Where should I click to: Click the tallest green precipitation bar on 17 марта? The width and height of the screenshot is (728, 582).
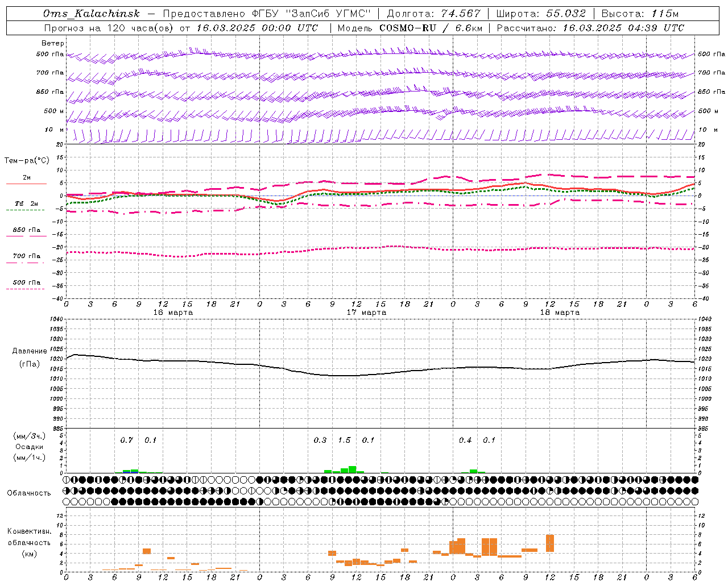[353, 469]
